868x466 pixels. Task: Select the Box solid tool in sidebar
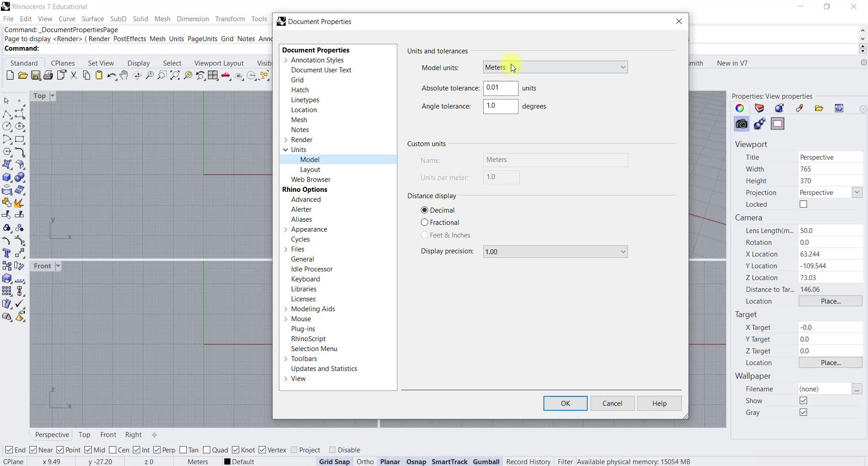tap(7, 177)
